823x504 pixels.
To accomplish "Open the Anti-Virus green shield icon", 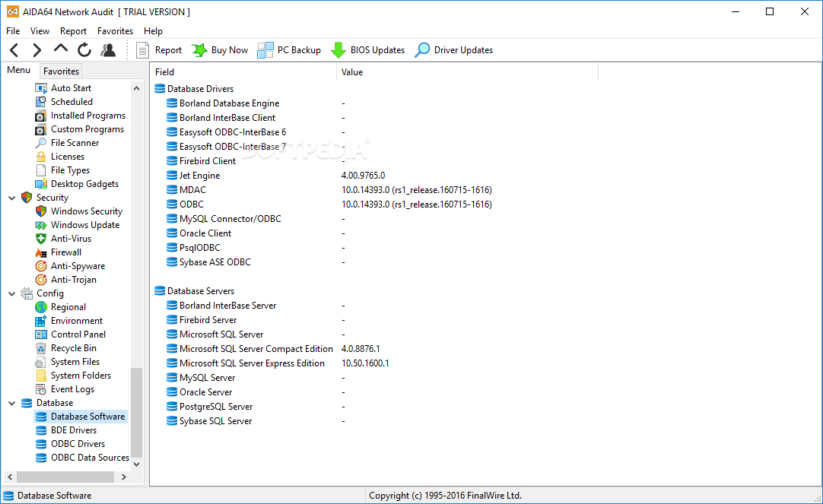I will click(40, 238).
